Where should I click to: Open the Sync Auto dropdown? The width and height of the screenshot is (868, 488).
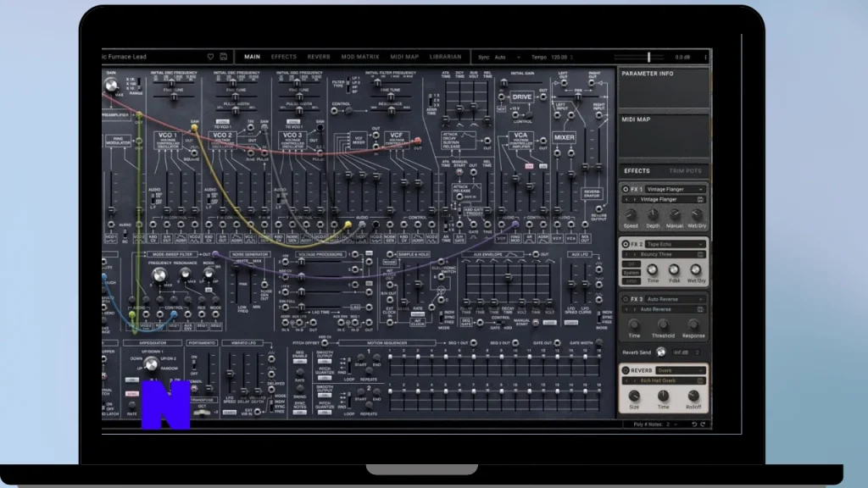[x=507, y=57]
